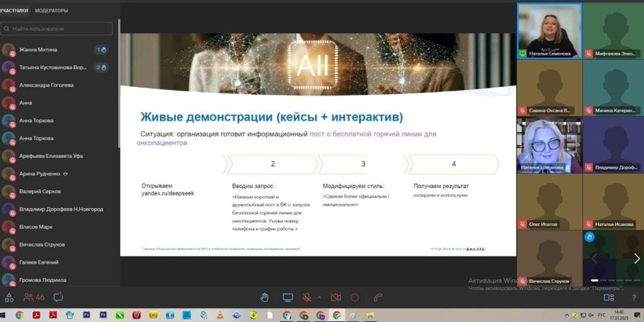Start screen sharing with the monitor icon
This screenshot has height=322, width=644.
click(x=287, y=297)
